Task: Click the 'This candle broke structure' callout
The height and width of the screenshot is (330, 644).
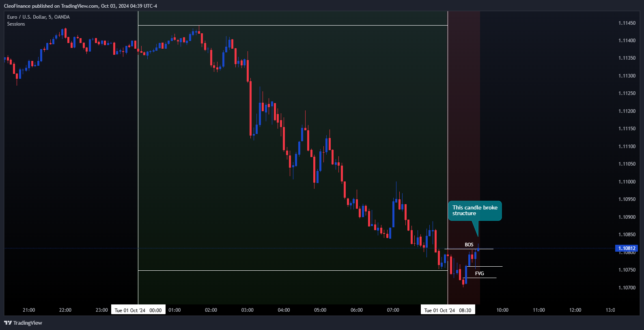Action: [475, 211]
